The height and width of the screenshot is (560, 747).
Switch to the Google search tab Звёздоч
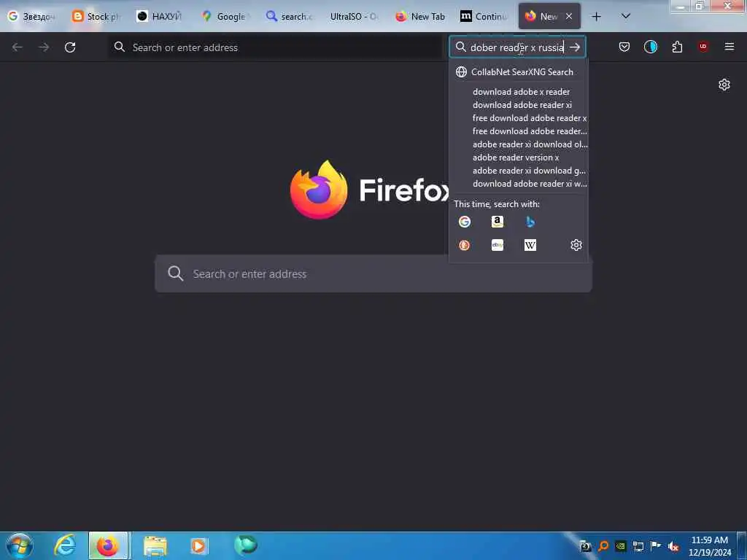(32, 16)
